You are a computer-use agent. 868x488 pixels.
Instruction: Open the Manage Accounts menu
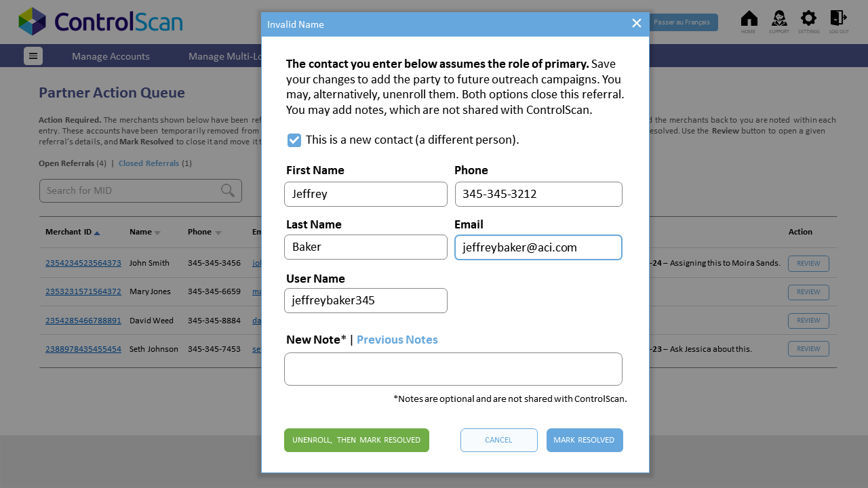(111, 56)
